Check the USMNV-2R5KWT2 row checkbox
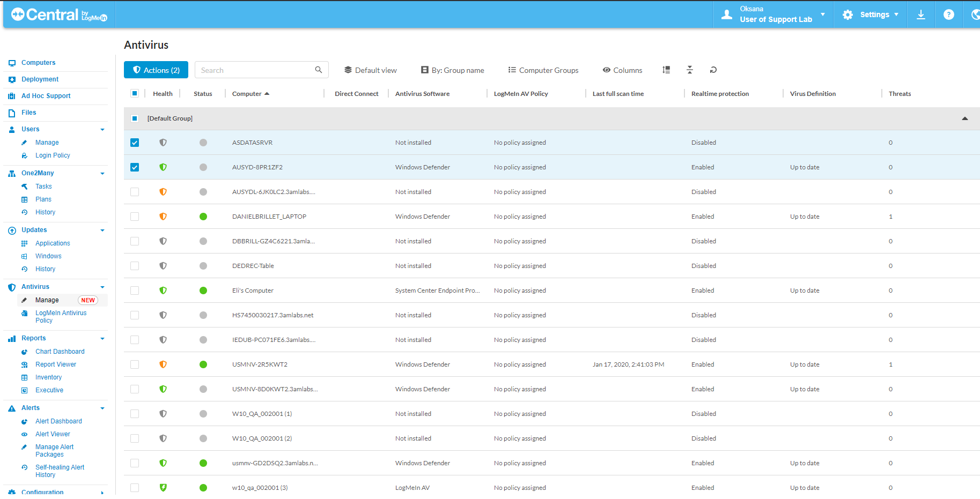This screenshot has height=499, width=980. click(135, 364)
